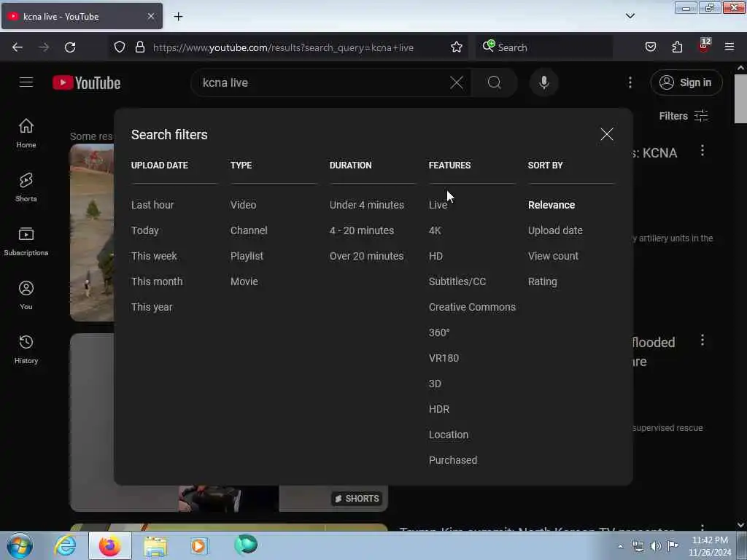
Task: Open Firefox extensions puzzle icon
Action: [x=677, y=47]
